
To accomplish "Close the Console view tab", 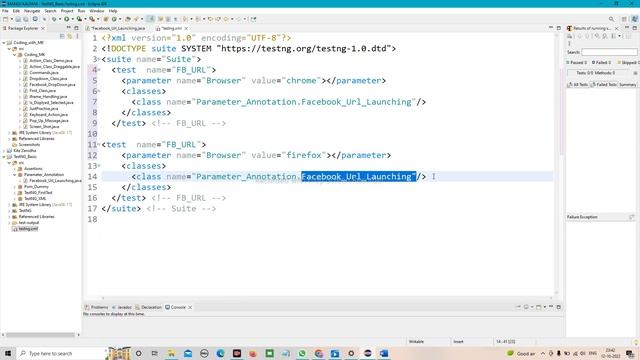I will coord(190,307).
